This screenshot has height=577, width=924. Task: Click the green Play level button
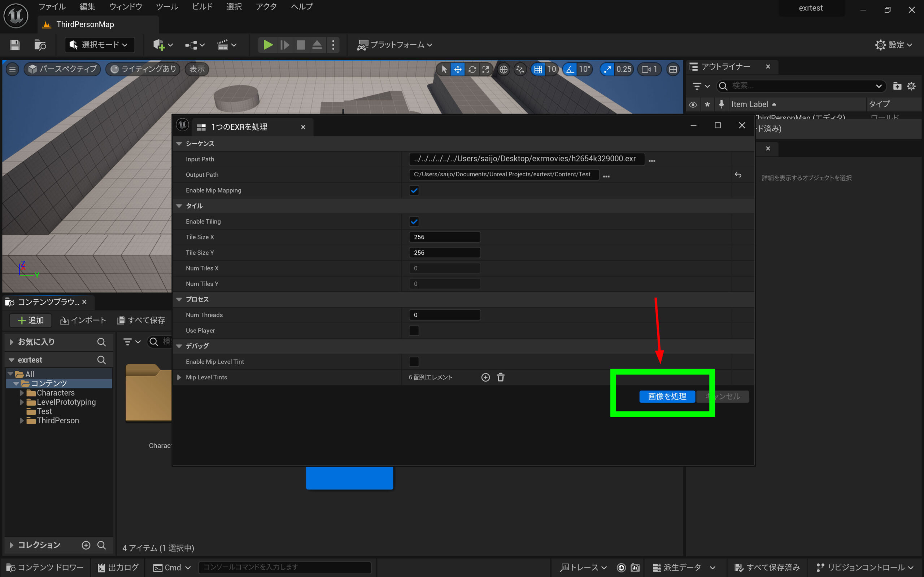coord(268,45)
